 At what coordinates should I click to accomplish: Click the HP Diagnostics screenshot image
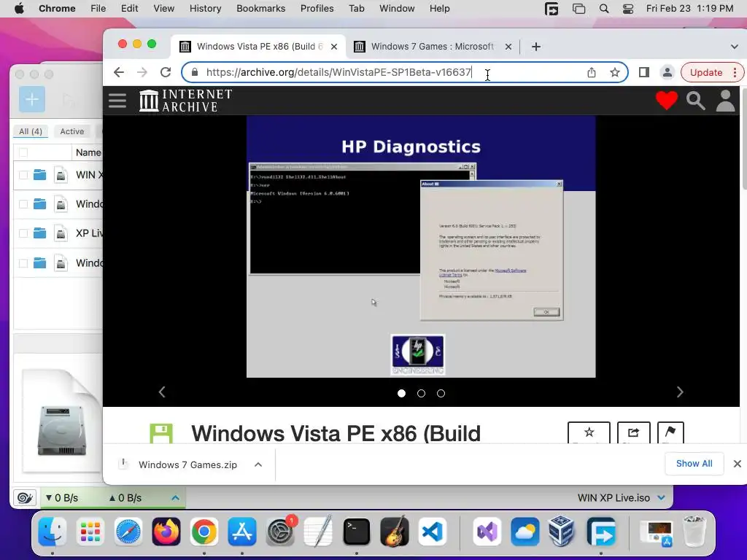[421, 246]
